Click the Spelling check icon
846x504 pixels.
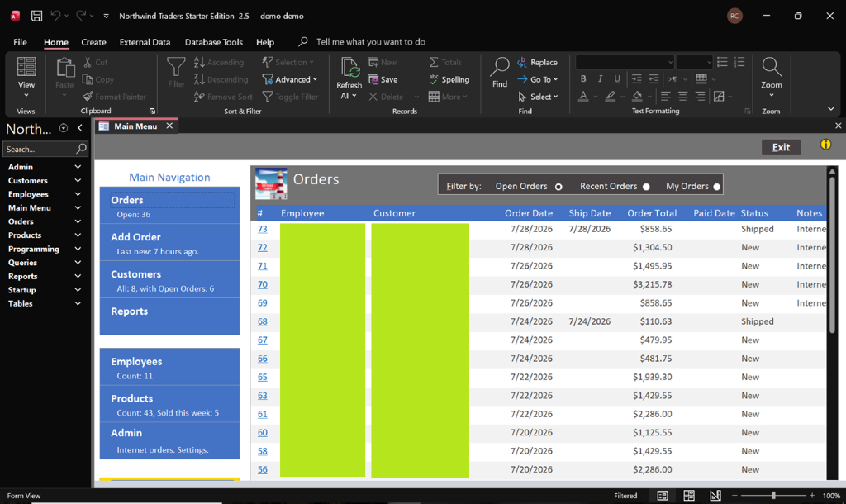tap(434, 79)
